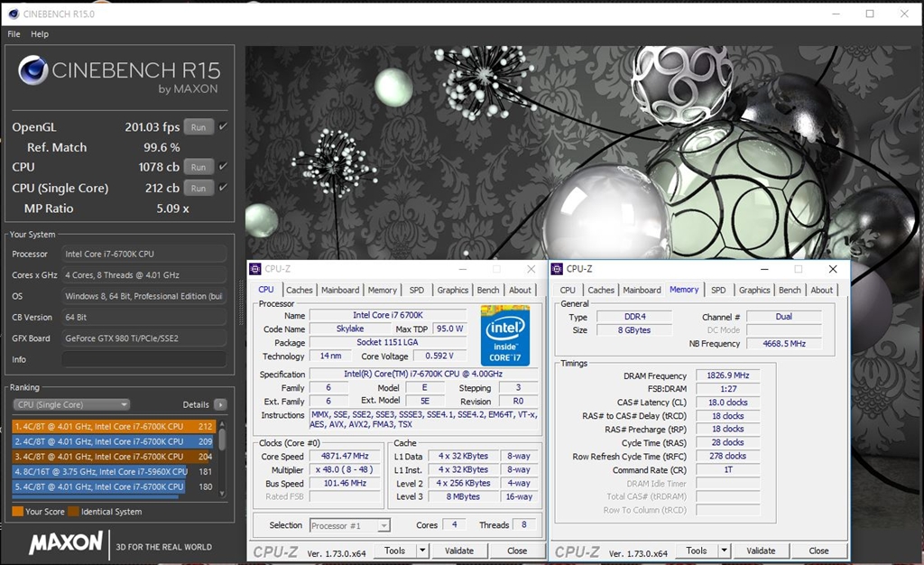Click the left CPU-Z window title bar icon
This screenshot has height=565, width=924.
pyautogui.click(x=255, y=269)
